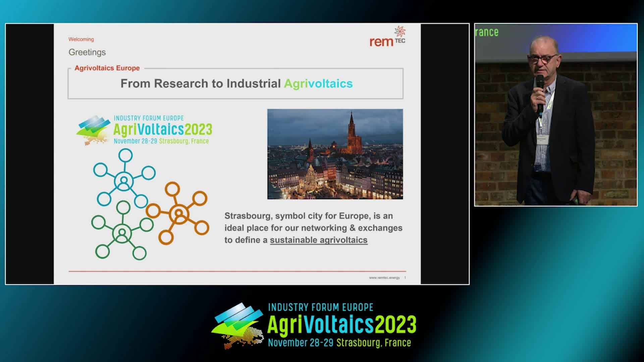Screen dimensions: 644x362
Task: Click the speaker video feed
Action: tap(556, 115)
